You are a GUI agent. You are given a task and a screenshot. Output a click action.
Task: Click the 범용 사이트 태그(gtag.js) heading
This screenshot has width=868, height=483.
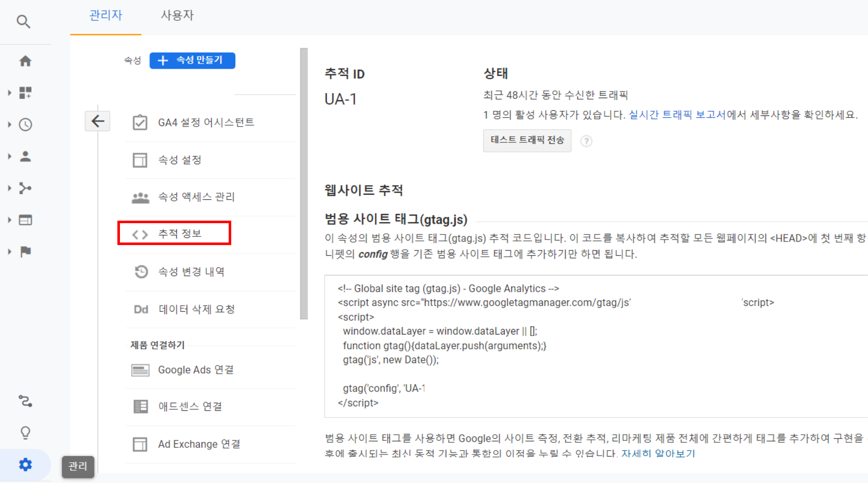[396, 220]
